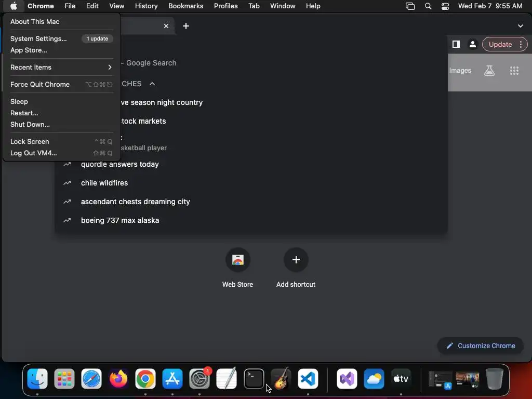Open the Help menu

[313, 6]
